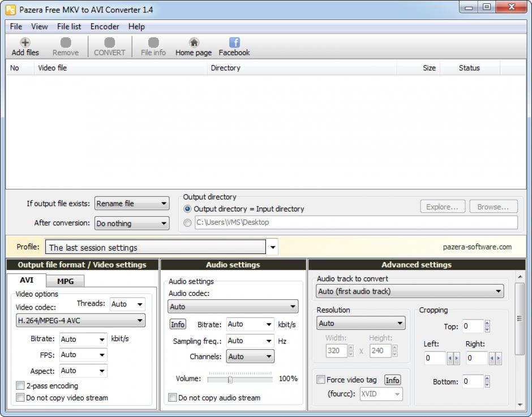Open the If output file exists dropdown

pyautogui.click(x=132, y=204)
